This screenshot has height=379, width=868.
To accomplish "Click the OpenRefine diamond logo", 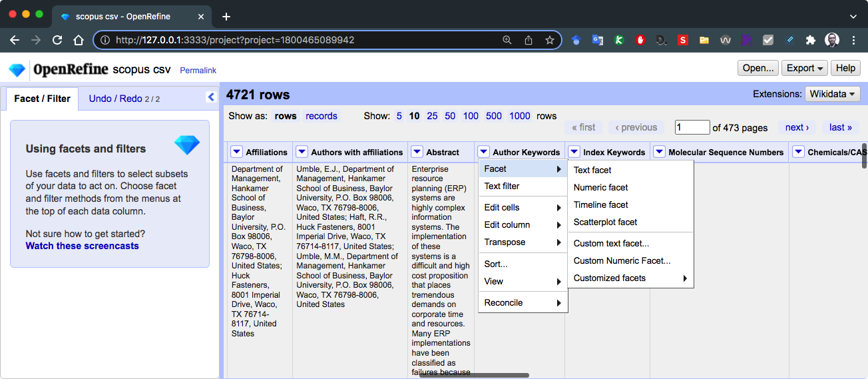I will [x=17, y=70].
